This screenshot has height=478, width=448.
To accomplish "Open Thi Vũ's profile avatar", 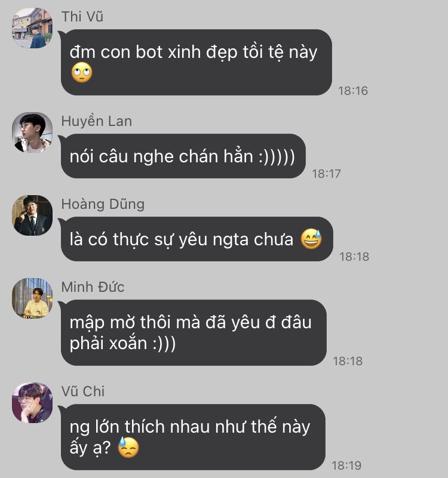I will 32,27.
